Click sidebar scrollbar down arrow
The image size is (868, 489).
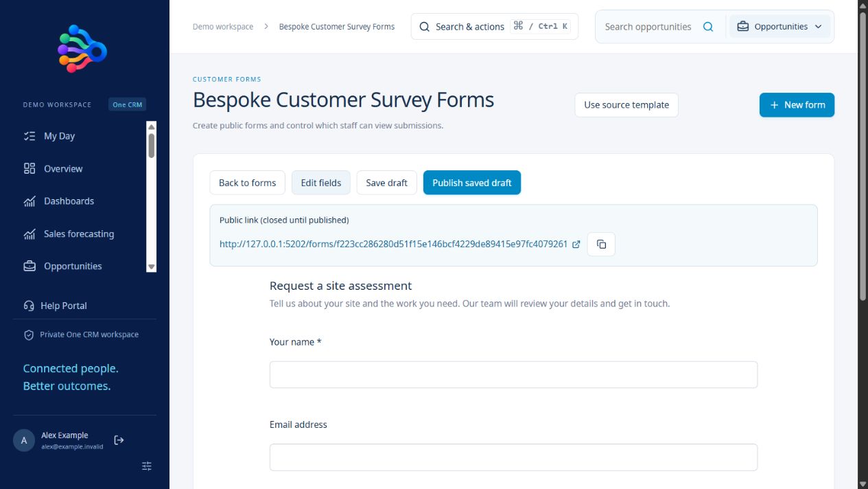click(x=152, y=267)
